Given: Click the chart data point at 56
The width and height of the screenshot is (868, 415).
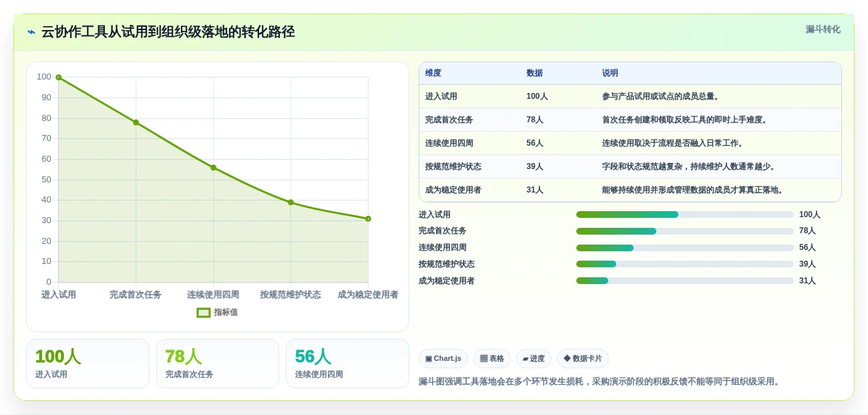Looking at the screenshot, I should (x=214, y=168).
